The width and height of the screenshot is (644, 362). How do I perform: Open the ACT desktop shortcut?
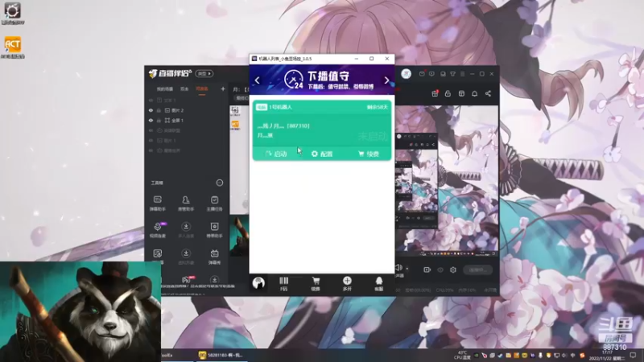[x=13, y=47]
